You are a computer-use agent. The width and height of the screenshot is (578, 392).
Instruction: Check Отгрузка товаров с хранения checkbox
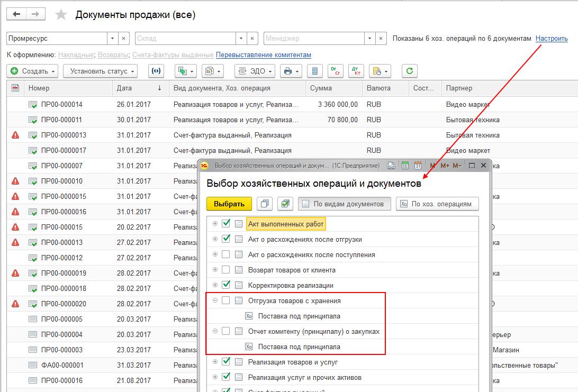click(x=226, y=300)
